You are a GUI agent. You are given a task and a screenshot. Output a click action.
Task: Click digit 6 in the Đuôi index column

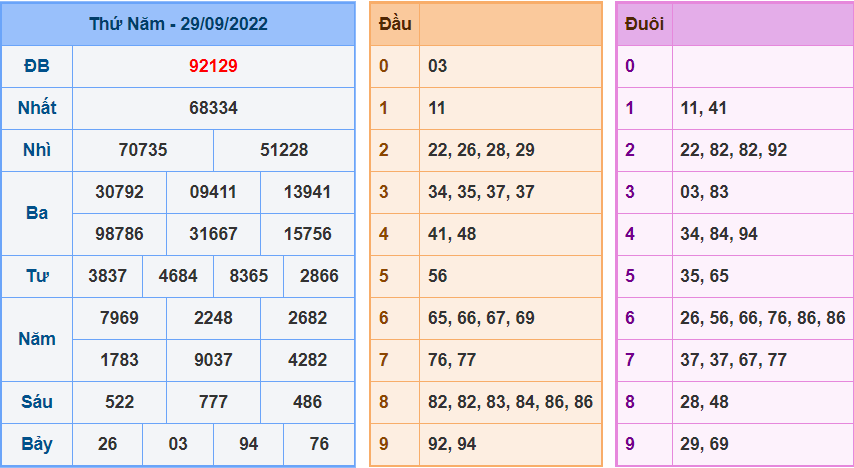(630, 318)
